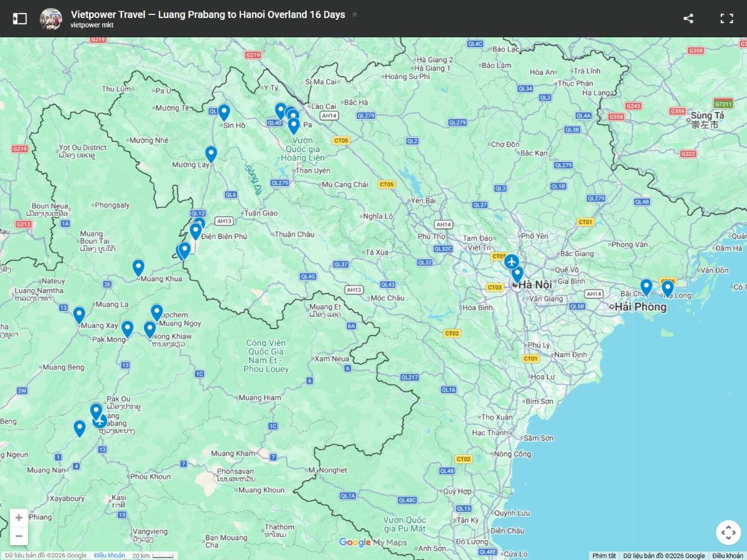
Task: Click the 20 km map scale bar
Action: pyautogui.click(x=154, y=556)
